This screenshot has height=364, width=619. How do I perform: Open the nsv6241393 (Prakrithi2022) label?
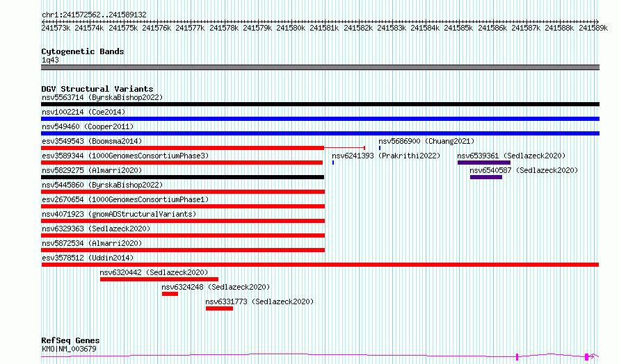(386, 156)
